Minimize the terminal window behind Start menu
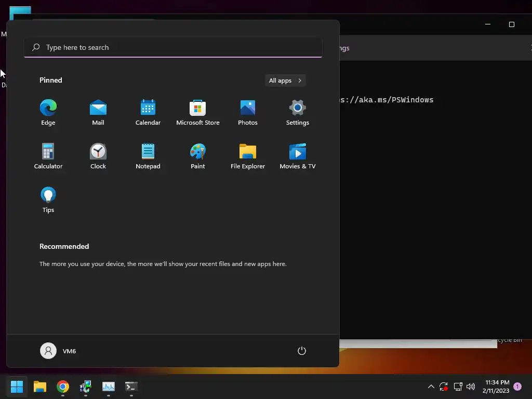 tap(488, 24)
